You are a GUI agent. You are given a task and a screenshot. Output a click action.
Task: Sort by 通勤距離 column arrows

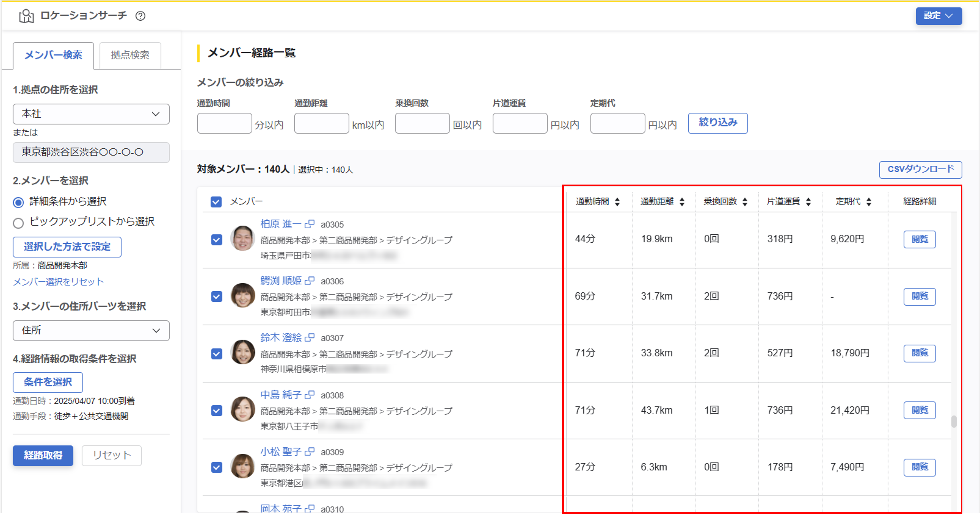(x=682, y=201)
